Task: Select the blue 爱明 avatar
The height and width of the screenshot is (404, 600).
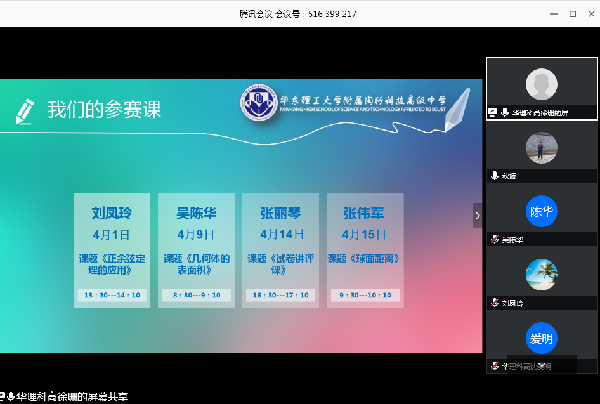Action: click(541, 338)
